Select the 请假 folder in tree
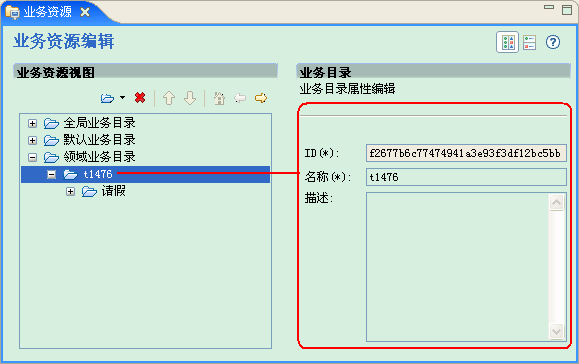The width and height of the screenshot is (579, 364). click(113, 191)
